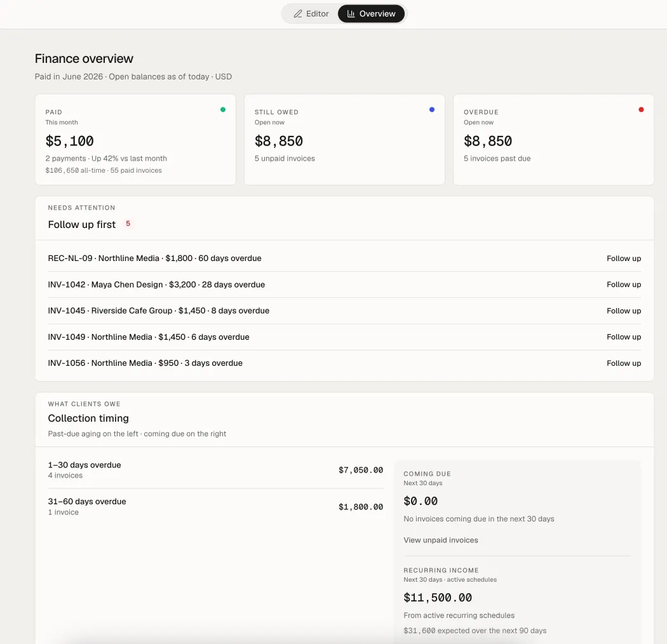Click the From active recurring schedules text

pos(459,615)
